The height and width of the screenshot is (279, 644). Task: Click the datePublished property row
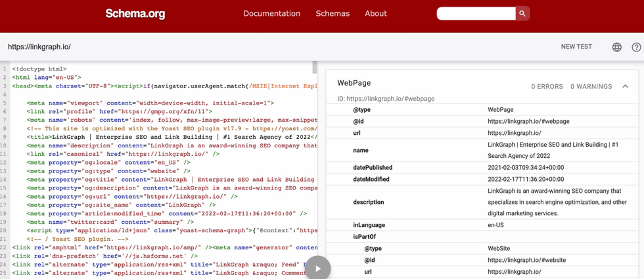[x=373, y=167]
